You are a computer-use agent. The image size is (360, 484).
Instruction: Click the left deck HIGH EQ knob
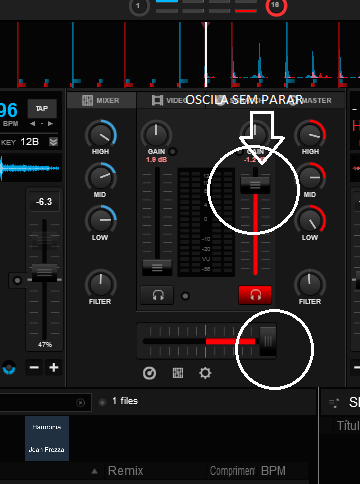(x=101, y=135)
